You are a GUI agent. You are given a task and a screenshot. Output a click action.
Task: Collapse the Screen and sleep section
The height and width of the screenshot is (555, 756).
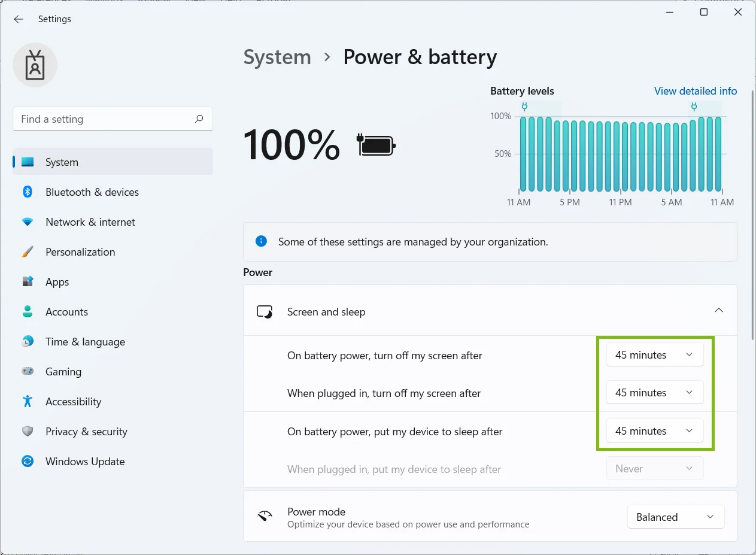tap(719, 311)
